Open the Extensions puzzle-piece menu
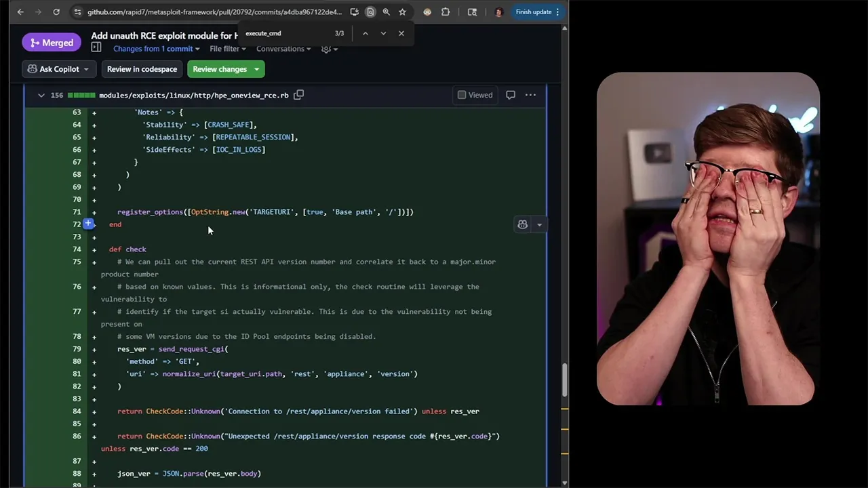The image size is (868, 488). 446,12
